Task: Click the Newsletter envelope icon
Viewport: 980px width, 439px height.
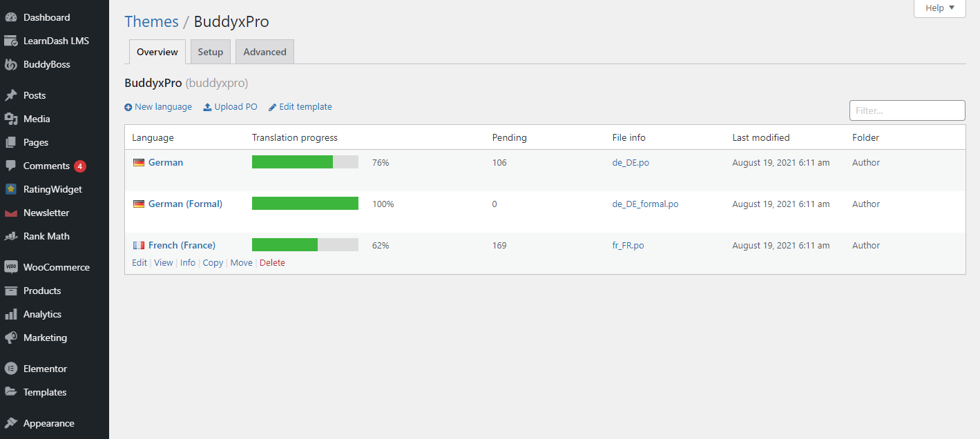Action: click(11, 213)
